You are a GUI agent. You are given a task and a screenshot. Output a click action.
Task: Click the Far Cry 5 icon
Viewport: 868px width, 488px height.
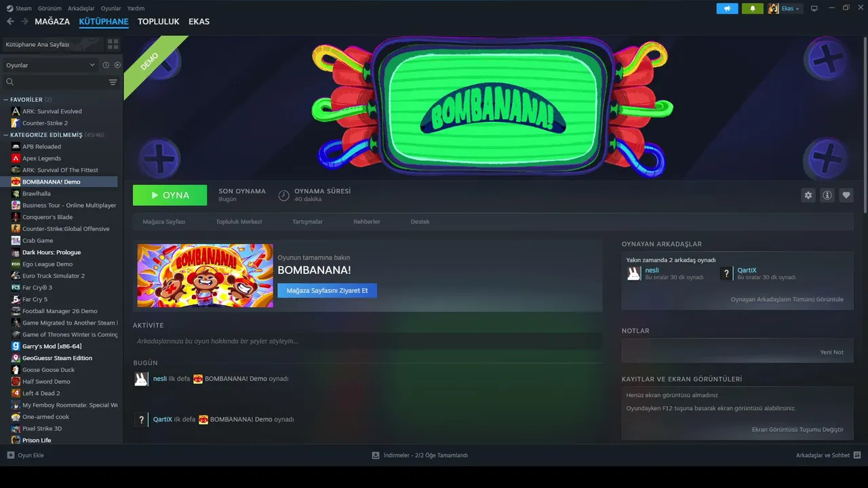click(x=16, y=300)
